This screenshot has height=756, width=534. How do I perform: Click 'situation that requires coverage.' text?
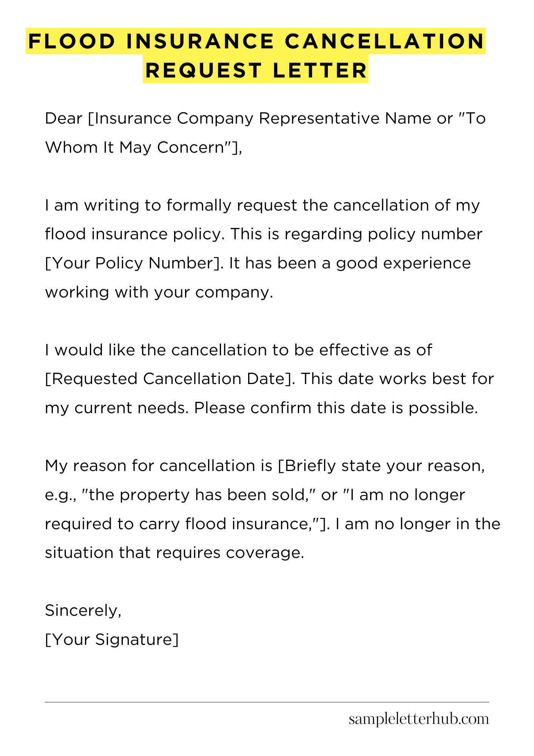pos(174,553)
